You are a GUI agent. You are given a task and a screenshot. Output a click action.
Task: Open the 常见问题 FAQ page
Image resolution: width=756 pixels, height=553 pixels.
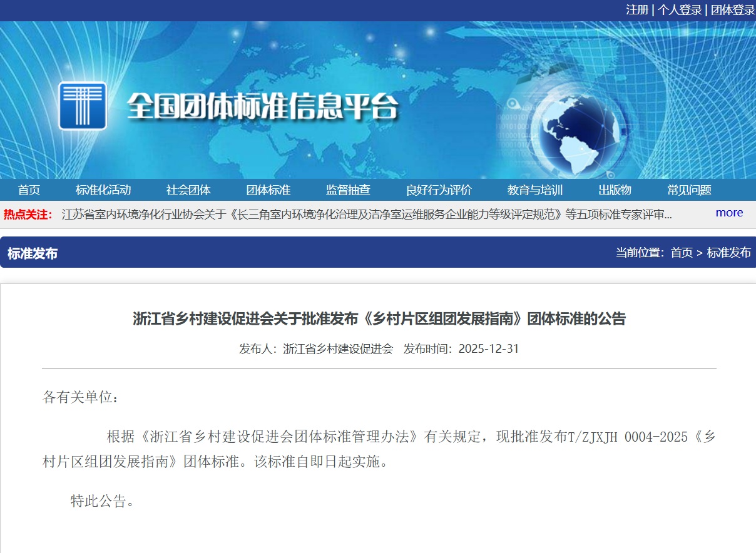coord(689,190)
